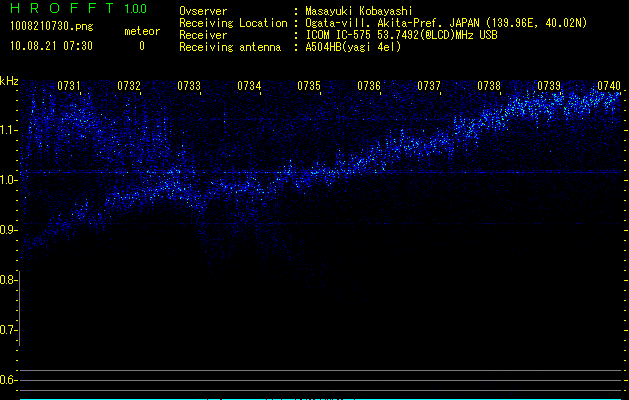Screen dimensions: 629x400
Task: Click the 0740 time marker
Action: click(x=609, y=86)
